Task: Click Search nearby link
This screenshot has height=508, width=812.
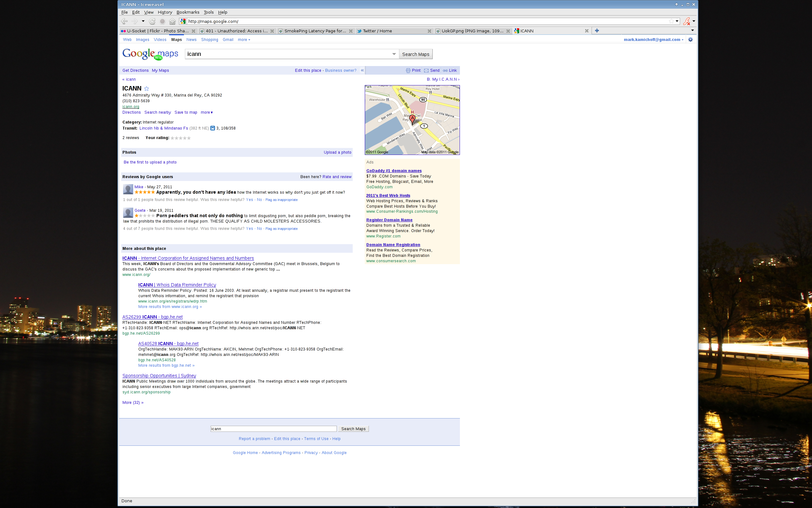Action: 158,112
